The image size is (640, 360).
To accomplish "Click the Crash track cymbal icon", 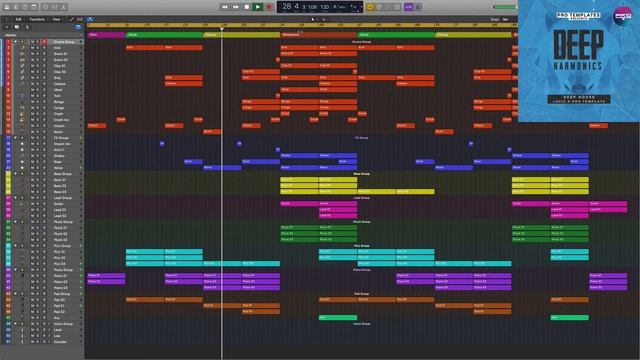I will click(22, 113).
